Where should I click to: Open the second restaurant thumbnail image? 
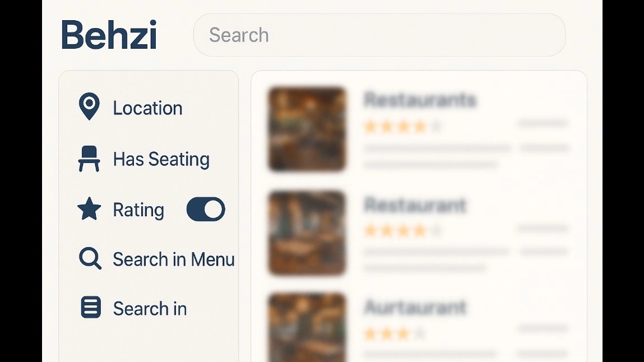click(307, 233)
